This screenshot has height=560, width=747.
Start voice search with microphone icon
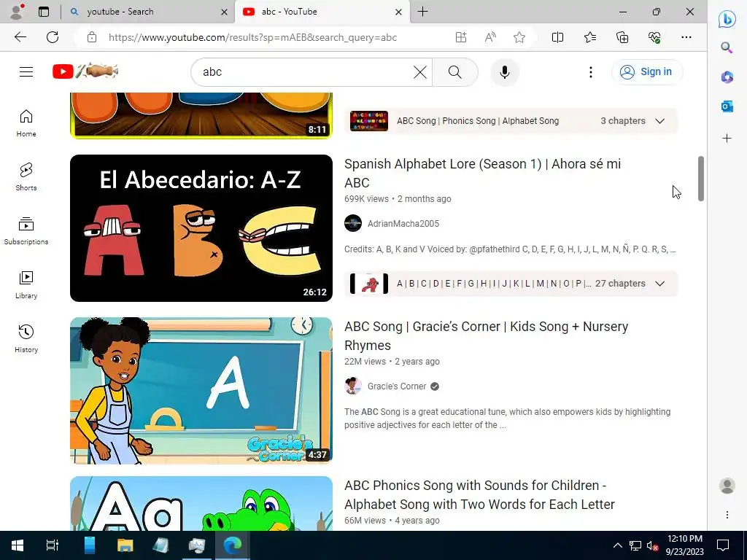[505, 72]
